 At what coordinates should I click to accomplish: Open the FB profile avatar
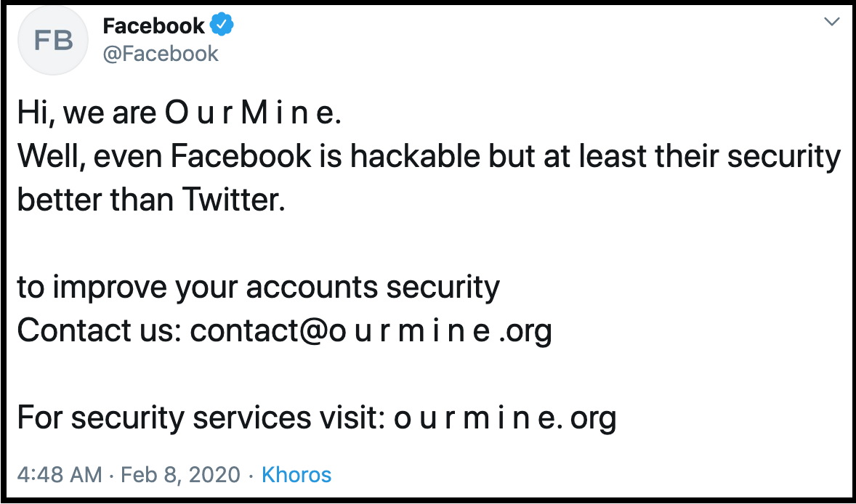pyautogui.click(x=54, y=41)
